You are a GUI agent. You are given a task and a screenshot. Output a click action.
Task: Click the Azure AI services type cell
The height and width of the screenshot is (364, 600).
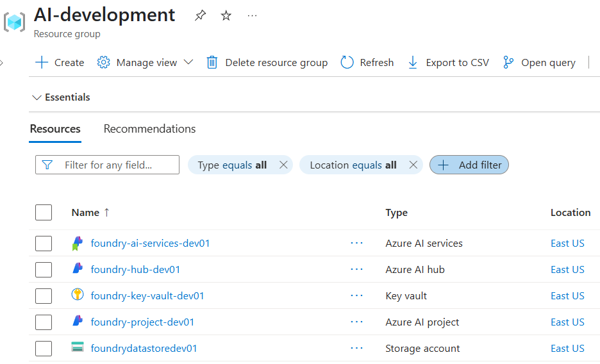tap(424, 243)
